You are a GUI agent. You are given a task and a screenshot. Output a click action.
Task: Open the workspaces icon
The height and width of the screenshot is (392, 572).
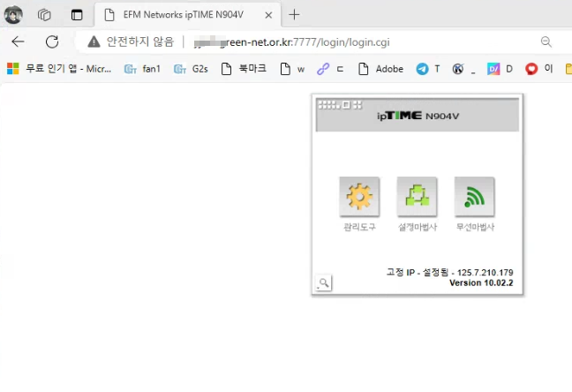point(44,15)
